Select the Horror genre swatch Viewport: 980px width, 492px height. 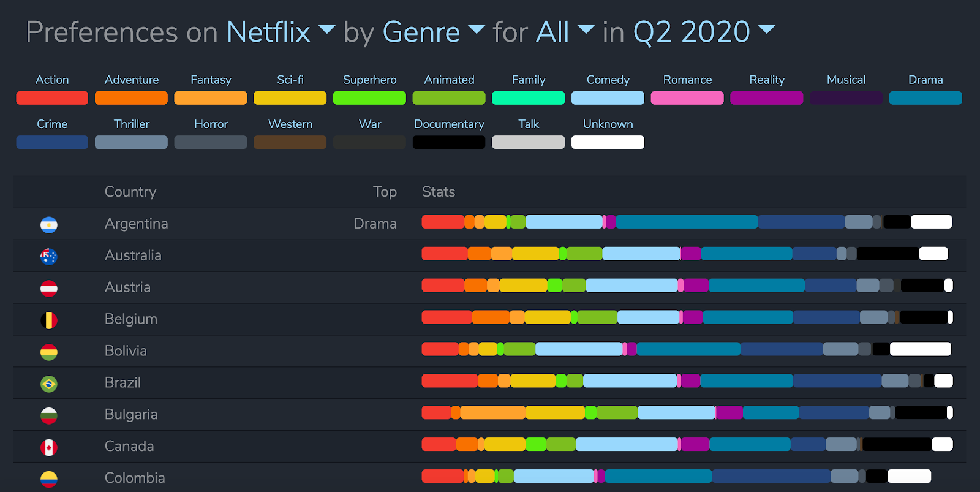pyautogui.click(x=211, y=142)
